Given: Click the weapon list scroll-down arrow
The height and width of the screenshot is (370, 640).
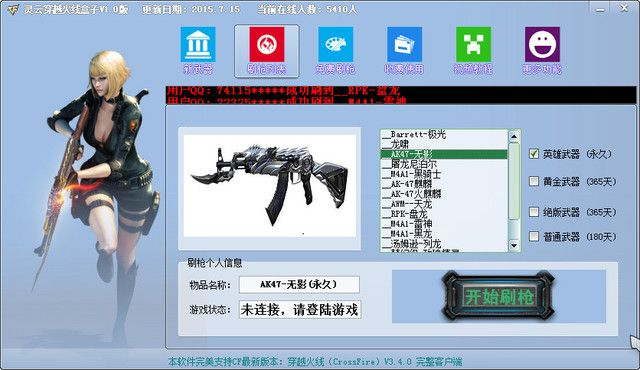Looking at the screenshot, I should pyautogui.click(x=514, y=245).
